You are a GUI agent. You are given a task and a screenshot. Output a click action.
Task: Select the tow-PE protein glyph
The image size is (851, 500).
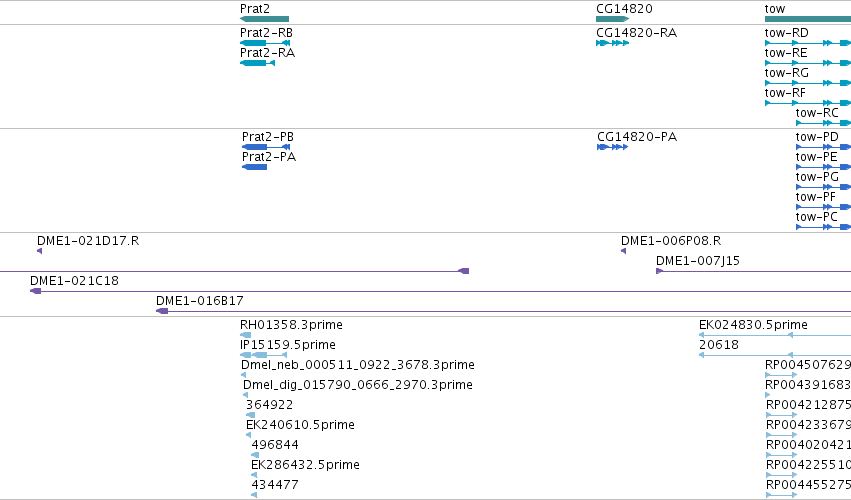point(823,167)
